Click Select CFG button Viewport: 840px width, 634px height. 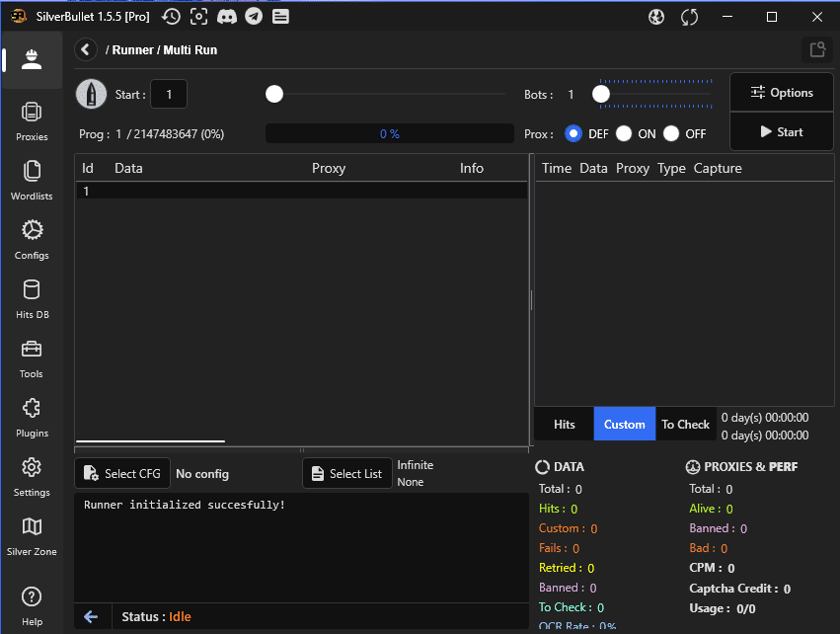pyautogui.click(x=122, y=473)
